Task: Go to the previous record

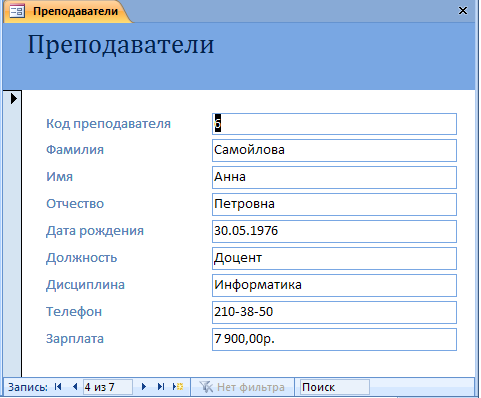Action: point(75,387)
